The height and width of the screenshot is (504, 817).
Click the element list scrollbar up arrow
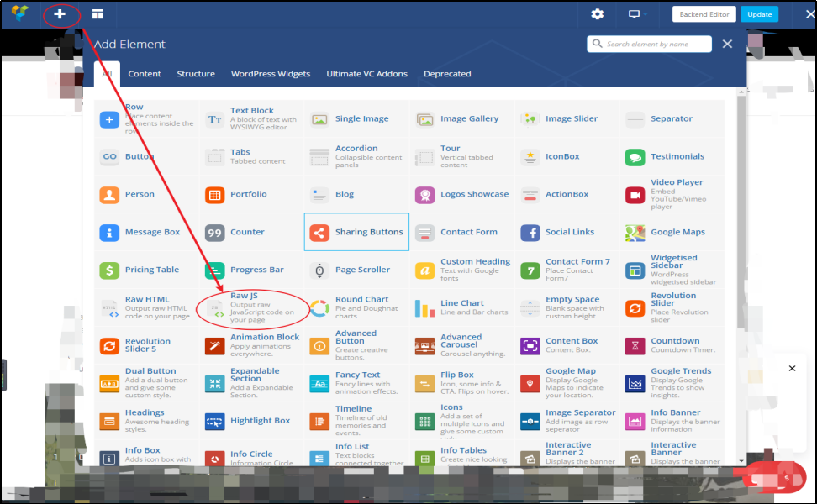[741, 92]
